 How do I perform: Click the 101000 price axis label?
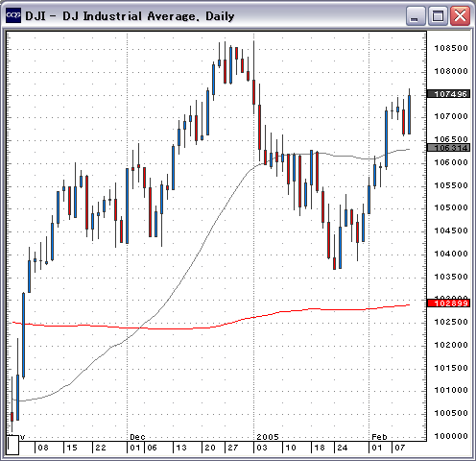coord(451,390)
